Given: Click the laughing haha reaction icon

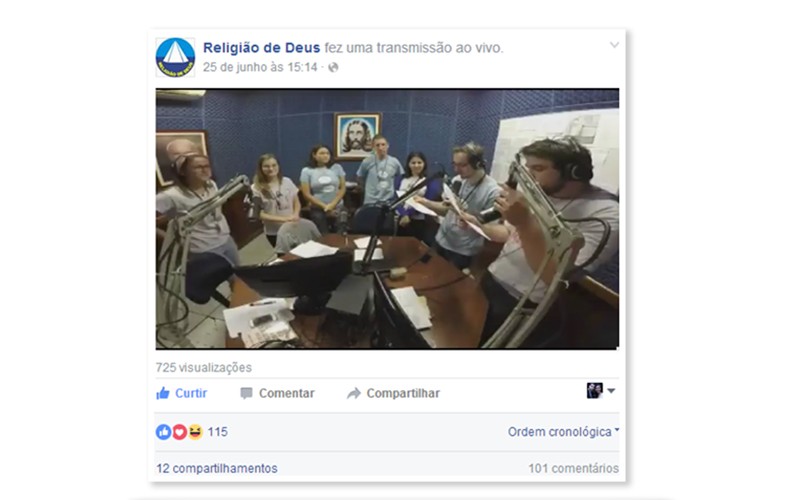Looking at the screenshot, I should point(195,432).
